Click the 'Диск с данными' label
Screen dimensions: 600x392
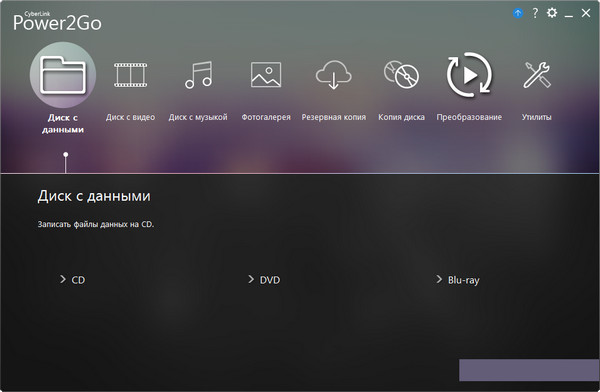(63, 123)
